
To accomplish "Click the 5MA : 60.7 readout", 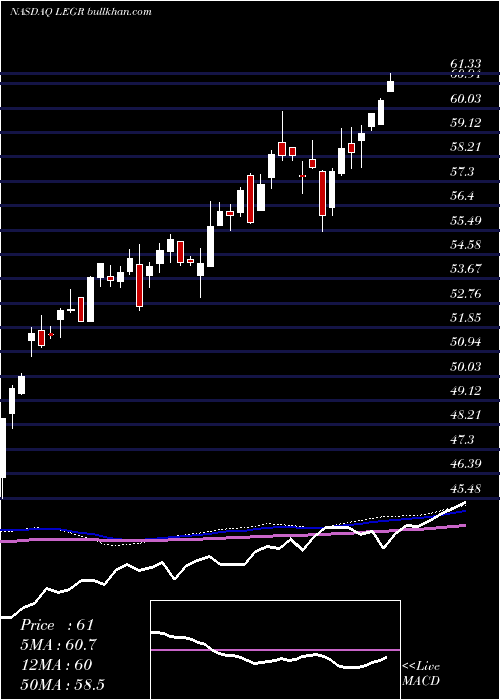I will pyautogui.click(x=58, y=645).
